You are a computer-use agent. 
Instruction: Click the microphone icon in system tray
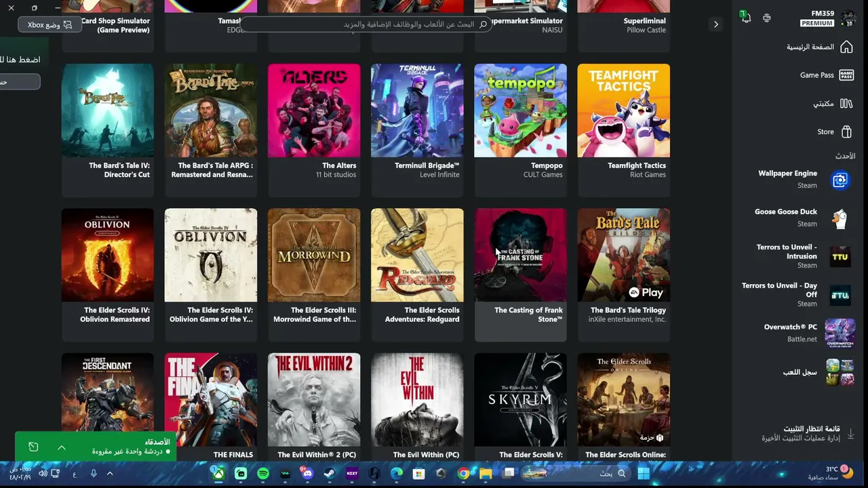pos(94,474)
